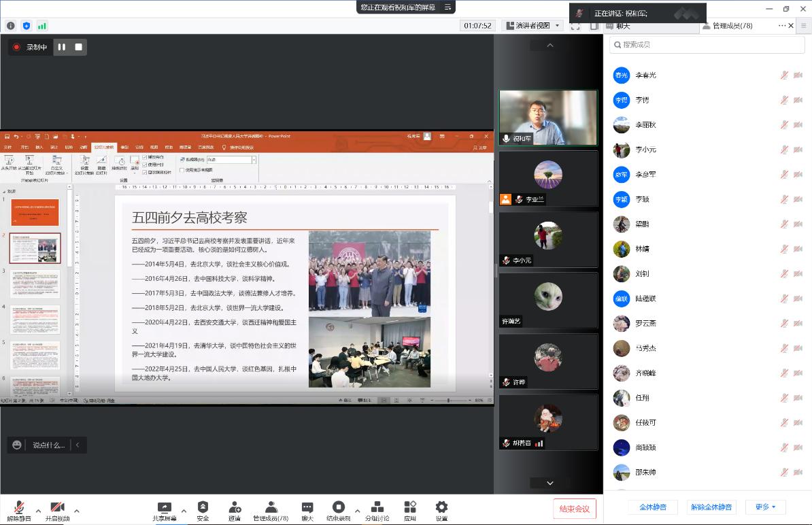Screen dimensions: 812x525
Task: Stop the recording with square button
Action: tap(79, 47)
